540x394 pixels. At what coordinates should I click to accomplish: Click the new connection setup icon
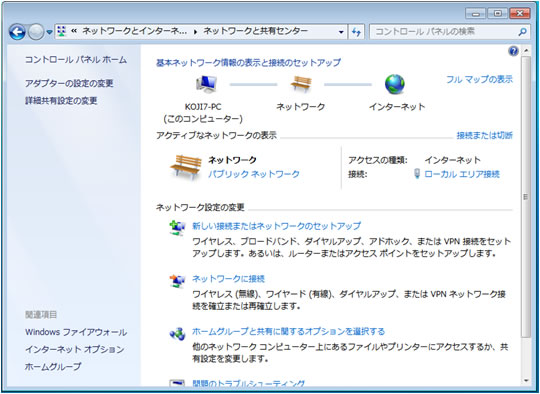[177, 228]
